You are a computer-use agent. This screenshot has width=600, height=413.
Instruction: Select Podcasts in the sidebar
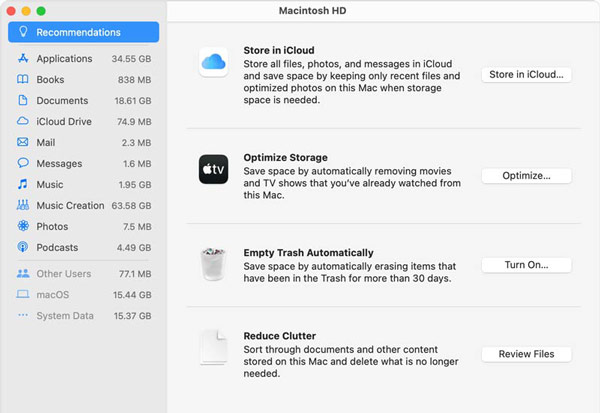tap(83, 247)
